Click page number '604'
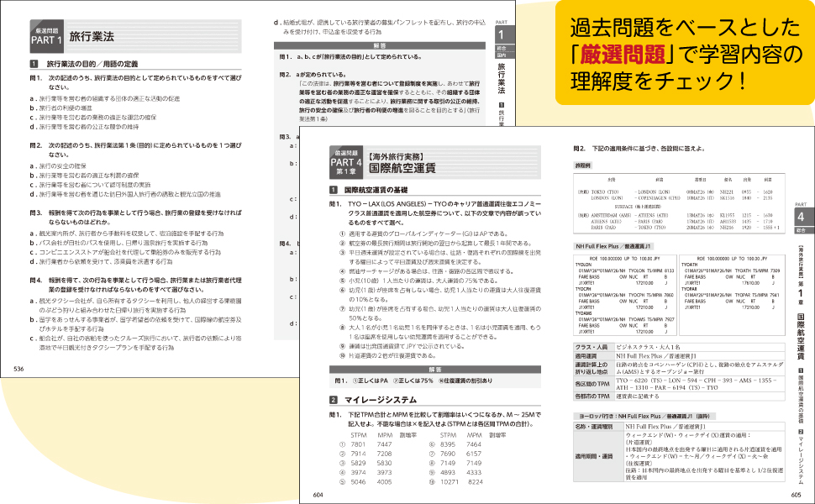The height and width of the screenshot is (504, 815). 318,495
